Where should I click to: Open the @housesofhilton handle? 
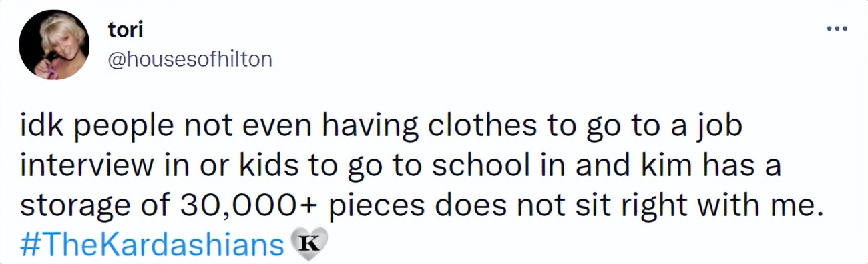tap(190, 59)
